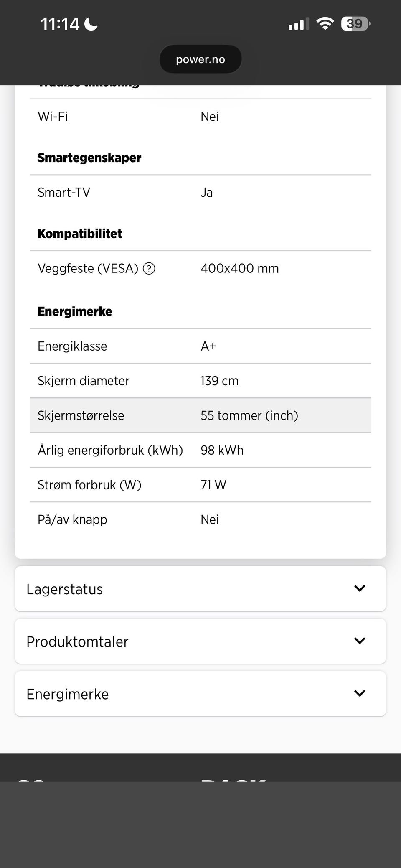Tap the power.no address bar

pyautogui.click(x=200, y=59)
